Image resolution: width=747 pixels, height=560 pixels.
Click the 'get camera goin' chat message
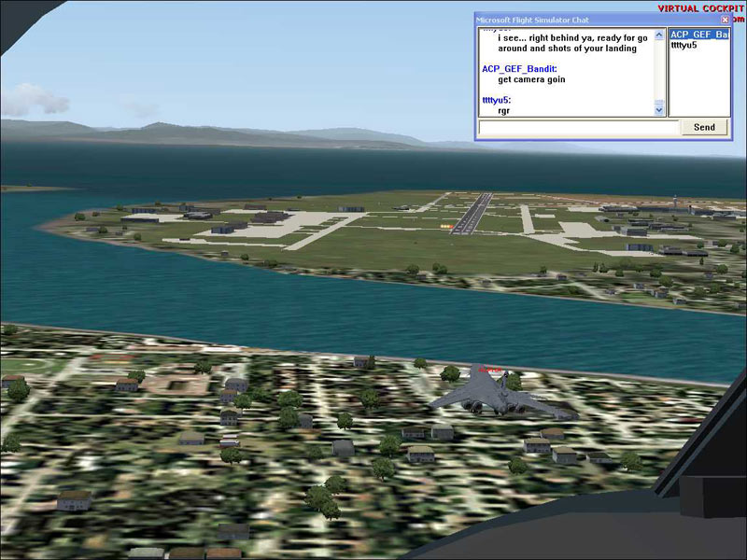[531, 79]
